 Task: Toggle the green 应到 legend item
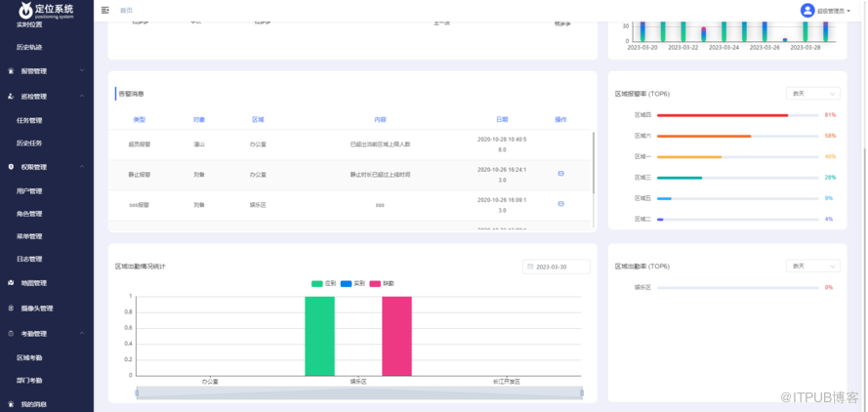tap(324, 283)
